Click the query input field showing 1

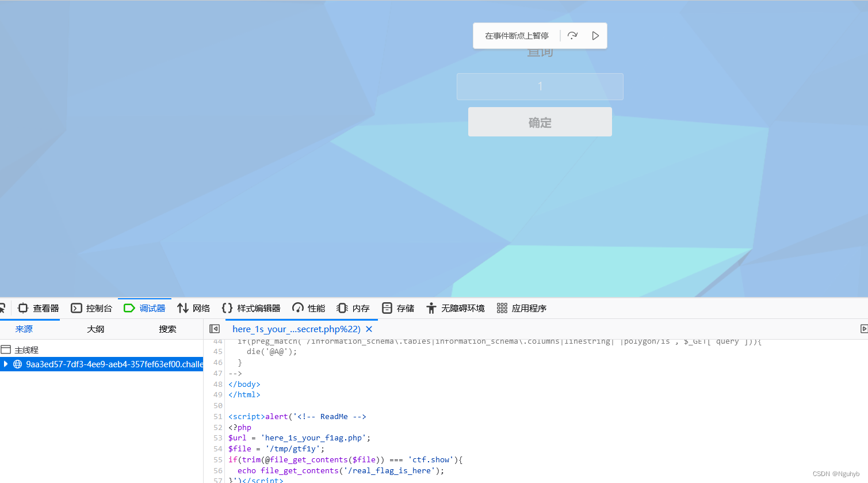pos(540,86)
